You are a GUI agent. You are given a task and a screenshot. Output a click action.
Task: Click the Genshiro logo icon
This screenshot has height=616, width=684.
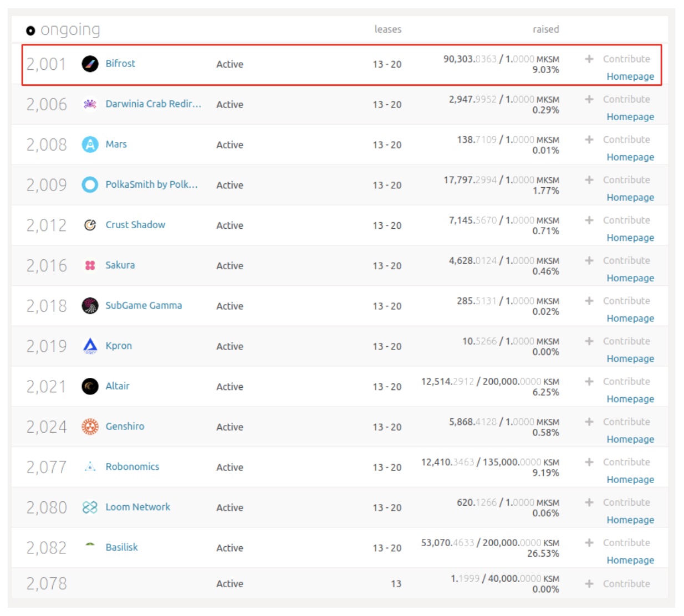(90, 427)
